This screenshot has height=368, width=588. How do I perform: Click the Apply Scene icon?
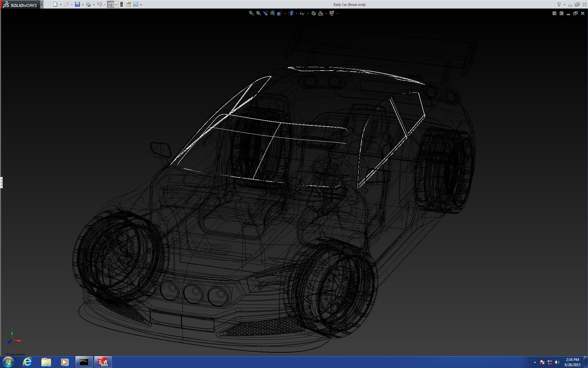(321, 13)
